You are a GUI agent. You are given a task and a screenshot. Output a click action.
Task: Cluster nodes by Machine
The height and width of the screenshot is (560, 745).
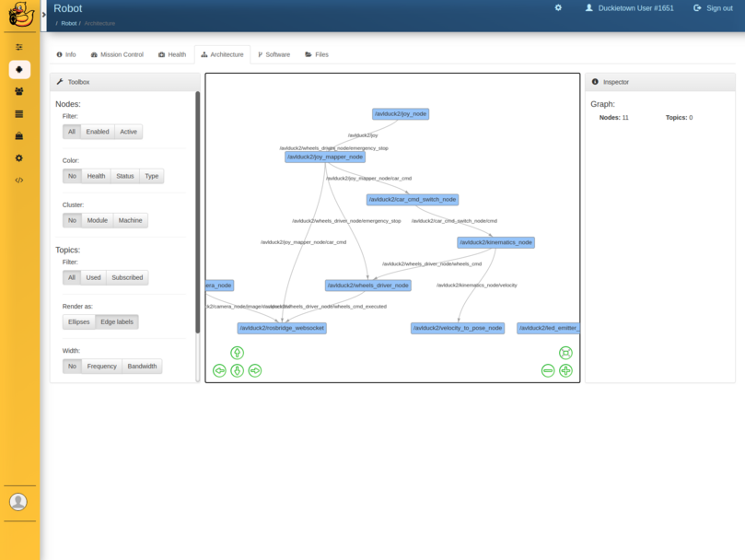point(130,220)
